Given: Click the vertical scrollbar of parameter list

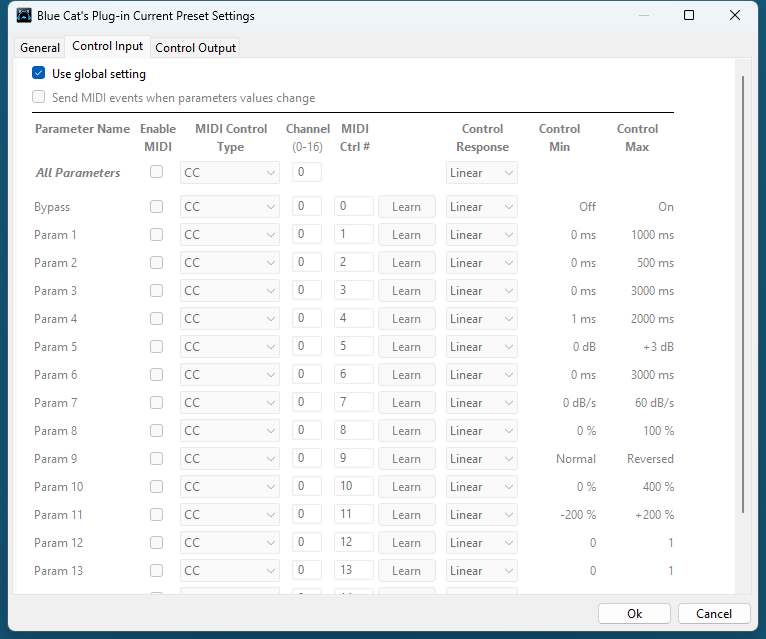Looking at the screenshot, I should pos(743,300).
